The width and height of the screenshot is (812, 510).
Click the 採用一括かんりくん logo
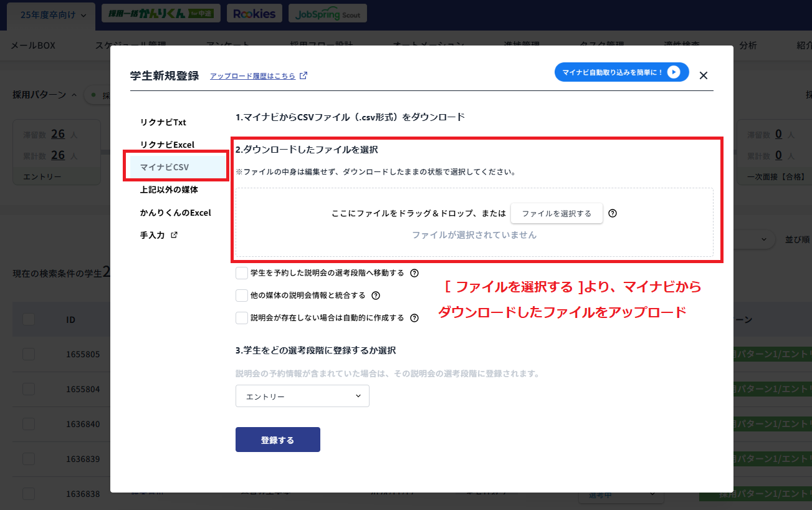pyautogui.click(x=159, y=12)
